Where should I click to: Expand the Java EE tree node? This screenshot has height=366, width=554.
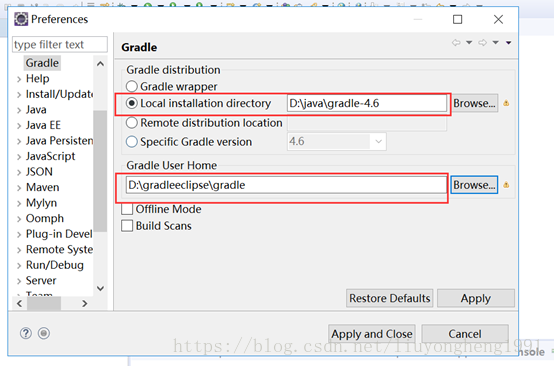[x=19, y=126]
